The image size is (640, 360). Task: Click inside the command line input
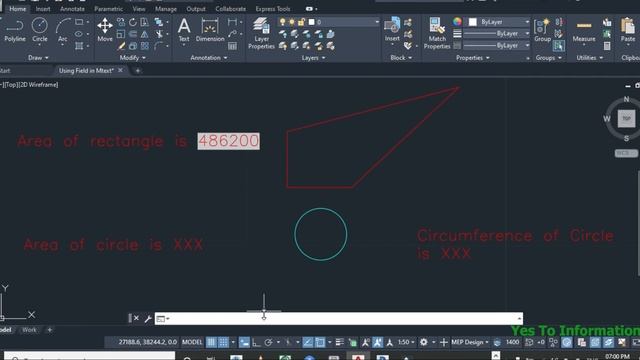pyautogui.click(x=339, y=318)
